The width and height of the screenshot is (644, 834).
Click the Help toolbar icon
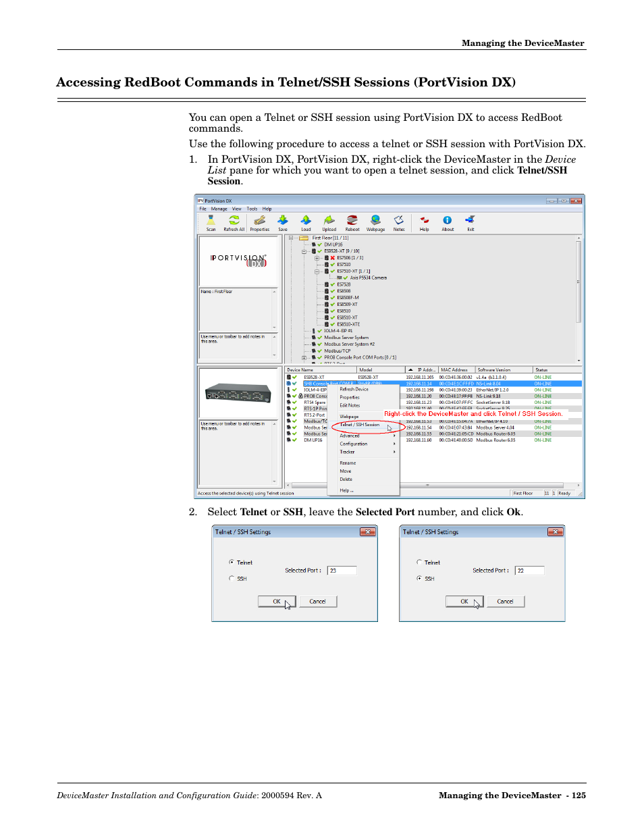(424, 223)
